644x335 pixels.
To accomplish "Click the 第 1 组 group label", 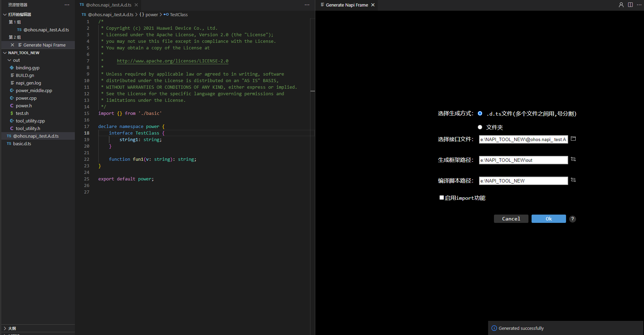I will pyautogui.click(x=15, y=22).
